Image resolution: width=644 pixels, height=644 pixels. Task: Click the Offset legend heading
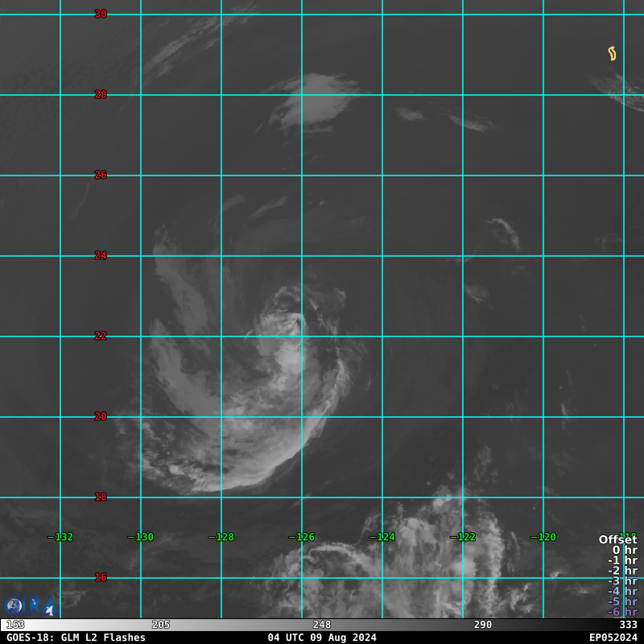point(617,539)
